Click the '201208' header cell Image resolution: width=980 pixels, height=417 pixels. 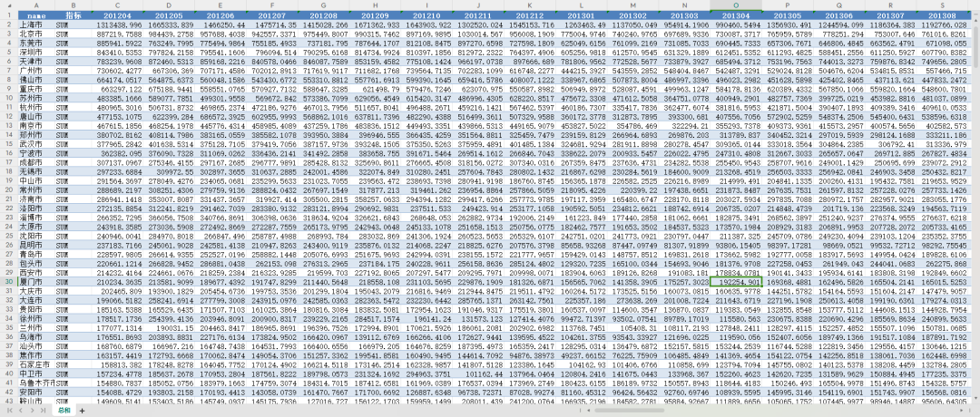coord(323,15)
